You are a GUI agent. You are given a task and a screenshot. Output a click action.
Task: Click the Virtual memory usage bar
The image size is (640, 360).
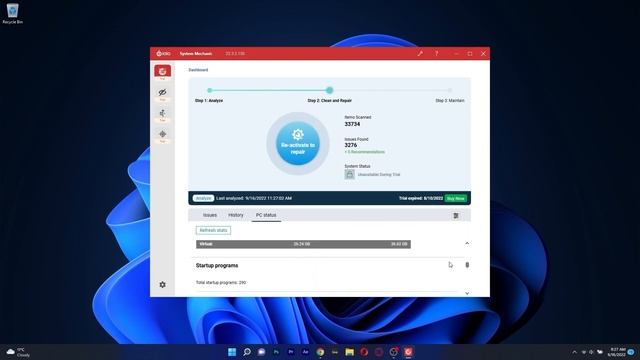point(303,244)
